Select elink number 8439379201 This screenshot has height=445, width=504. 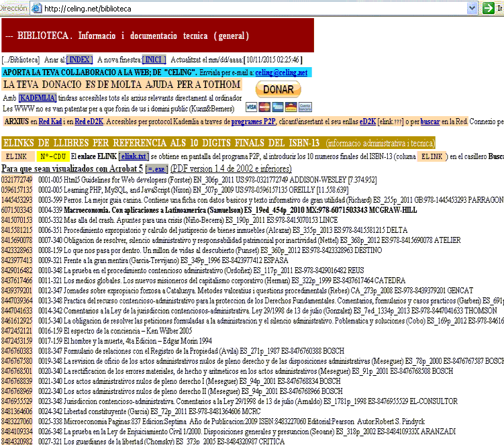[17, 291]
